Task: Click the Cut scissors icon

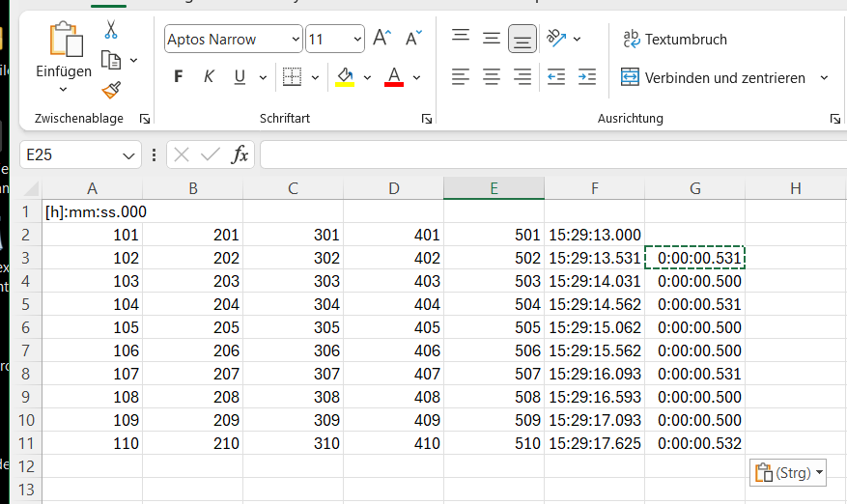Action: pyautogui.click(x=111, y=30)
